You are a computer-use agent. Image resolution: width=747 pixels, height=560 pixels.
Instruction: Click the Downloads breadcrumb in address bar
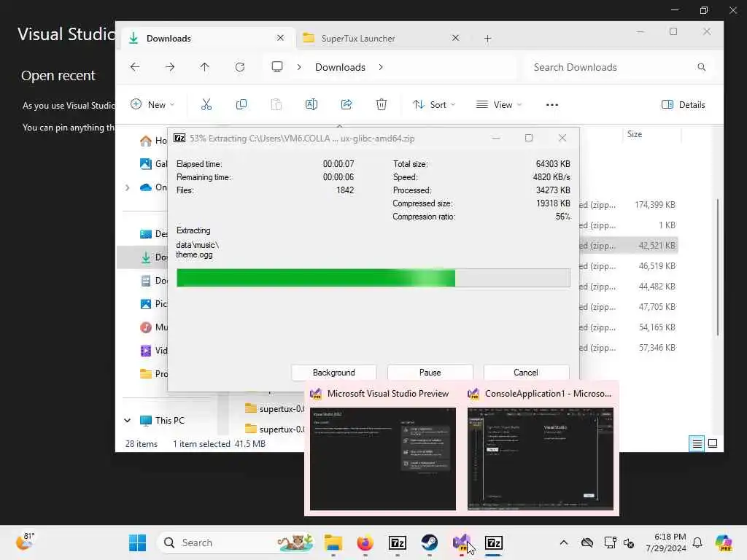pos(340,67)
